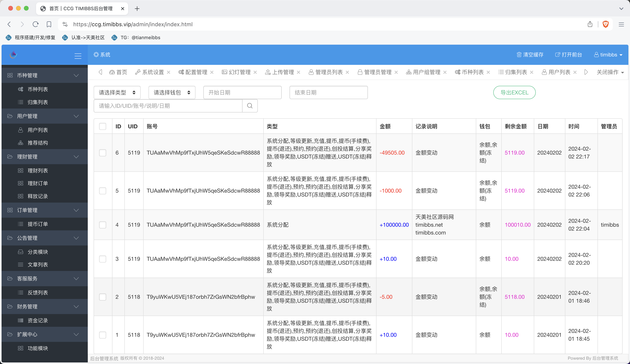The height and width of the screenshot is (364, 630).
Task: Open a new browser tab with plus icon
Action: pyautogui.click(x=137, y=9)
